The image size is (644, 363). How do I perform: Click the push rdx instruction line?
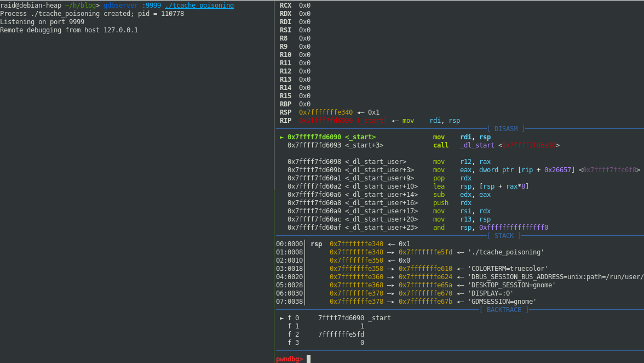[x=380, y=203]
